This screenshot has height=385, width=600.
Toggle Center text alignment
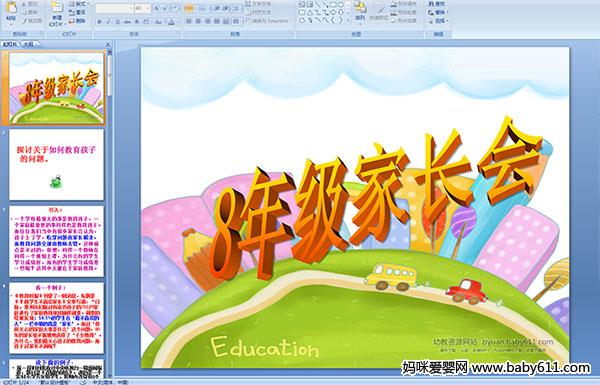[198, 21]
